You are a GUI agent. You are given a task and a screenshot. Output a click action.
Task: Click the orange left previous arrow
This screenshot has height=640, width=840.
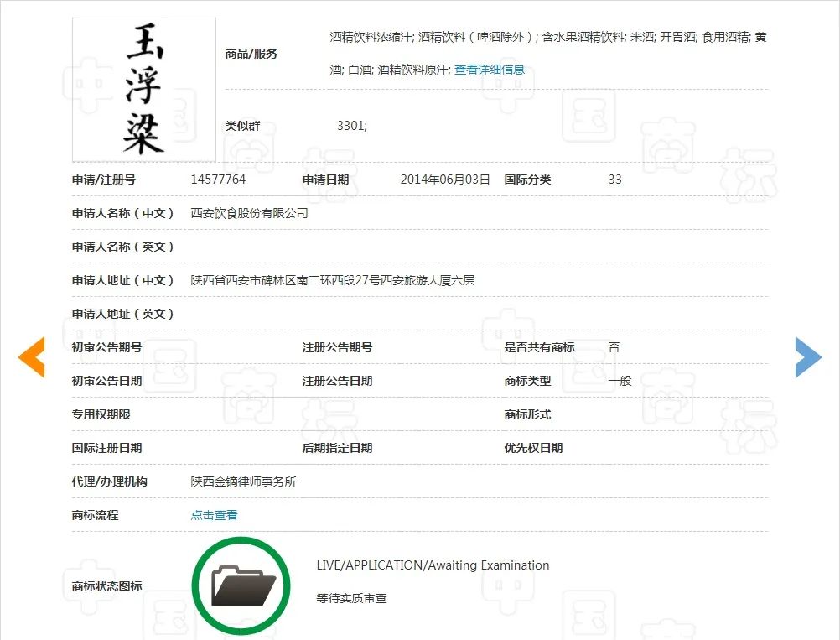pyautogui.click(x=31, y=356)
